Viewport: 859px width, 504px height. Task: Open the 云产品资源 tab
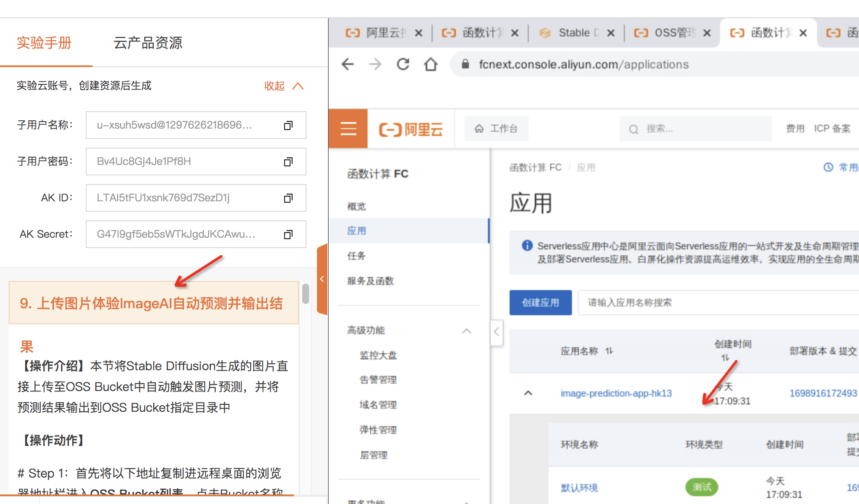click(x=148, y=43)
